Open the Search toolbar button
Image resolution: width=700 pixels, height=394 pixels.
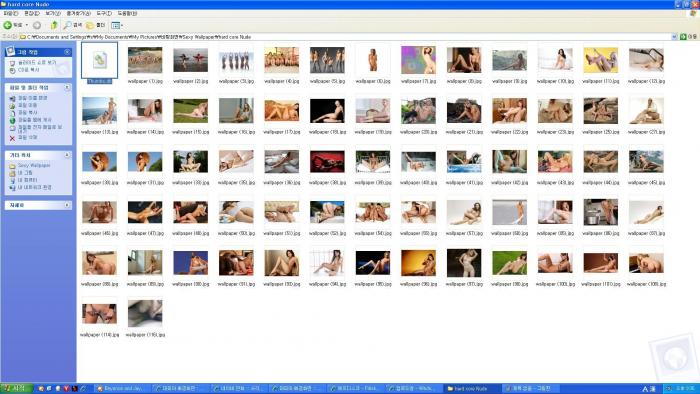tap(73, 25)
